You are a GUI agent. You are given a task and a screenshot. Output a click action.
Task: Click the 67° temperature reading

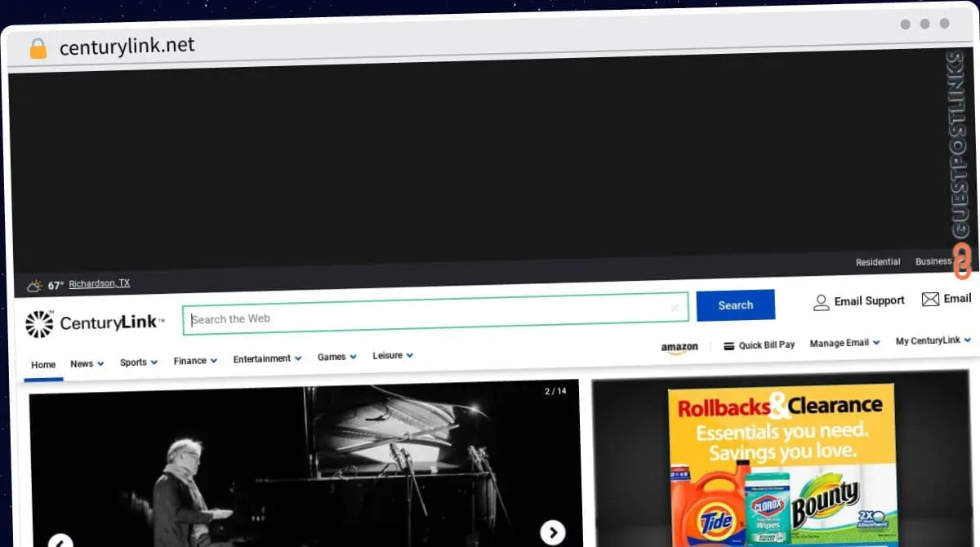tap(56, 286)
